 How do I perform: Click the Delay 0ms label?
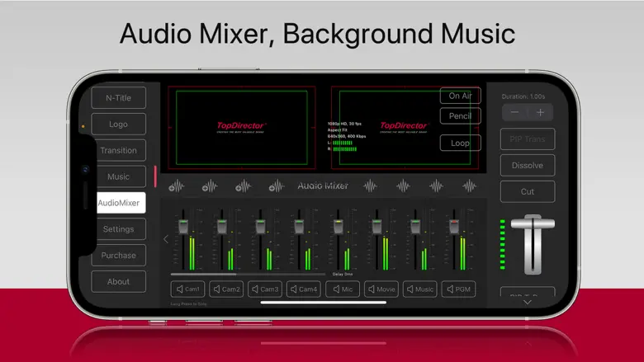coord(343,275)
